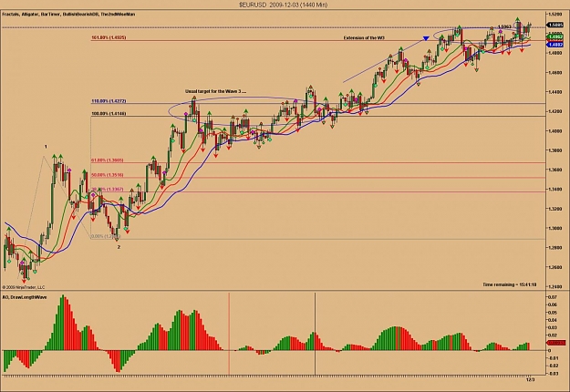Click the 12/3 date label on time axis
Viewport: 570px width, 392px height.
531,379
